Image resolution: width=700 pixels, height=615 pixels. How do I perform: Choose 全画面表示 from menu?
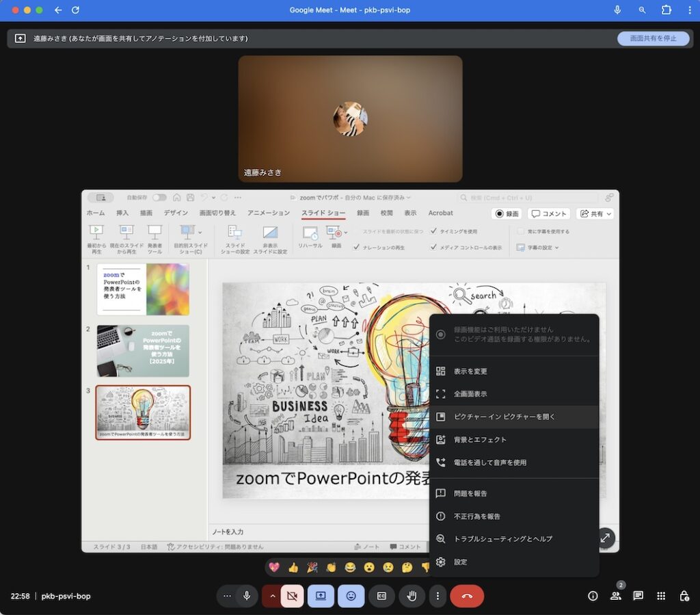(x=514, y=394)
